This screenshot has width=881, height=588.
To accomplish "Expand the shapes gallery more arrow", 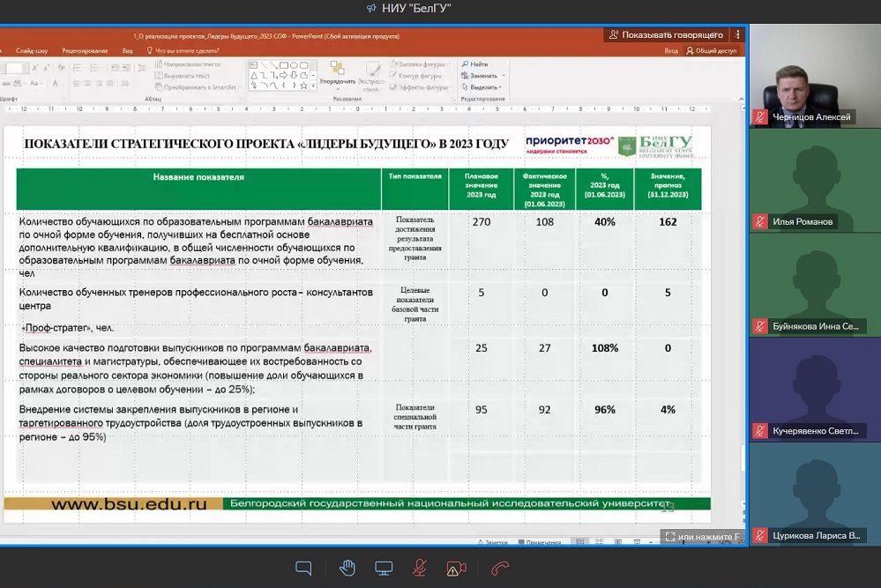I will coord(313,86).
